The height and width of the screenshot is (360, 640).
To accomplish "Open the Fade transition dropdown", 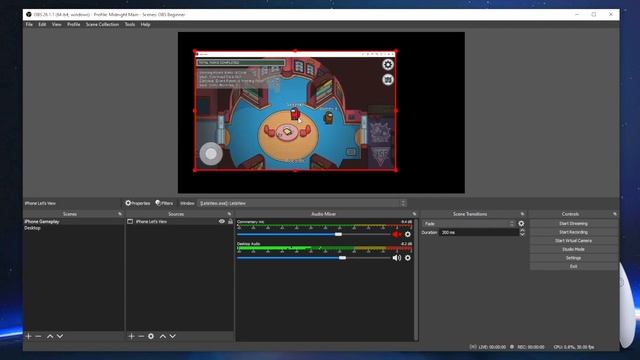I will pyautogui.click(x=469, y=224).
